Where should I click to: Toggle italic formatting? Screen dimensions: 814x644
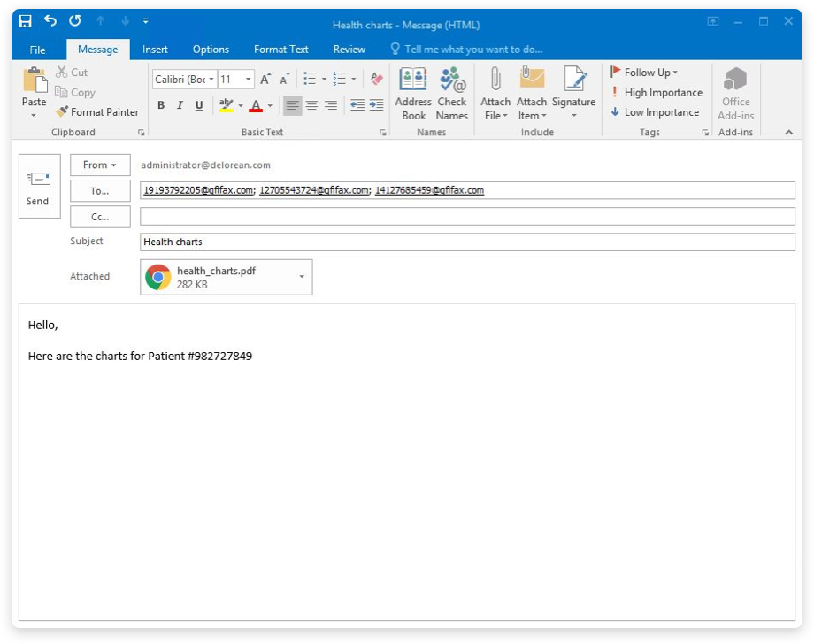[180, 105]
